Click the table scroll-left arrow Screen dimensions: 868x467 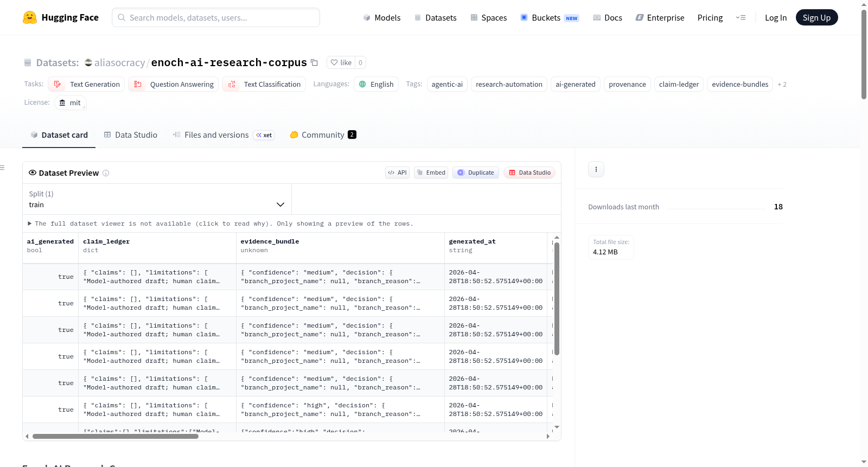point(27,436)
